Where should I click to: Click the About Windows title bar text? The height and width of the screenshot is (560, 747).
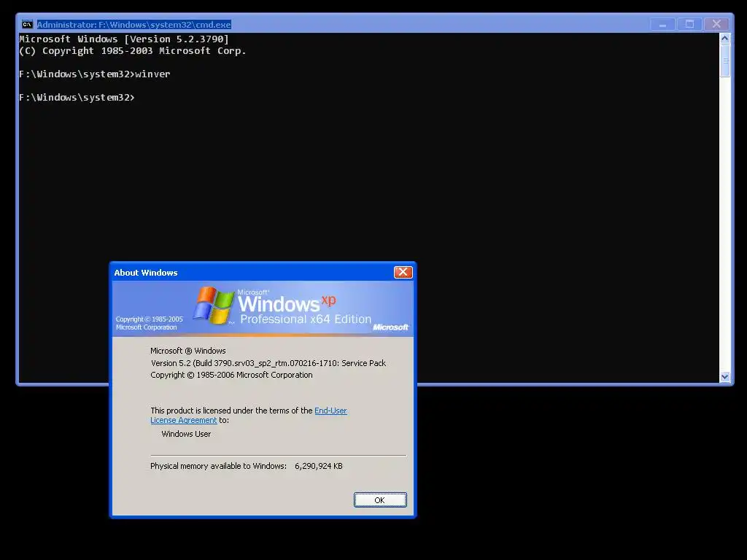pos(146,273)
